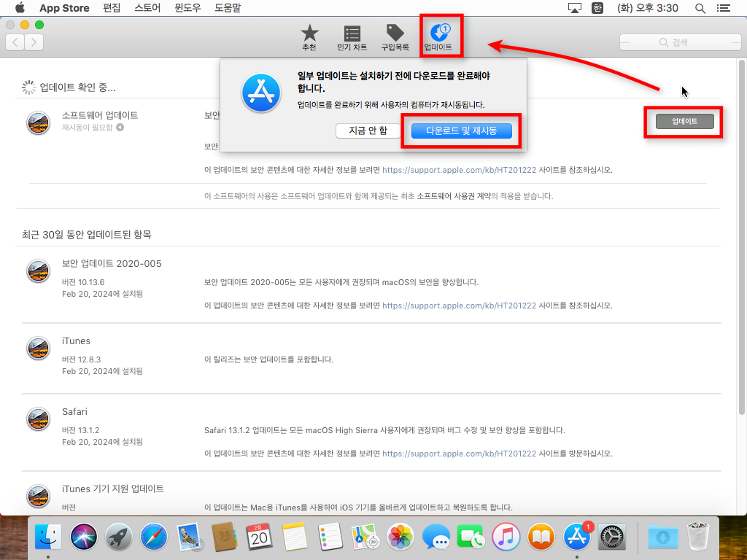Open the 도움말 menu

point(228,8)
